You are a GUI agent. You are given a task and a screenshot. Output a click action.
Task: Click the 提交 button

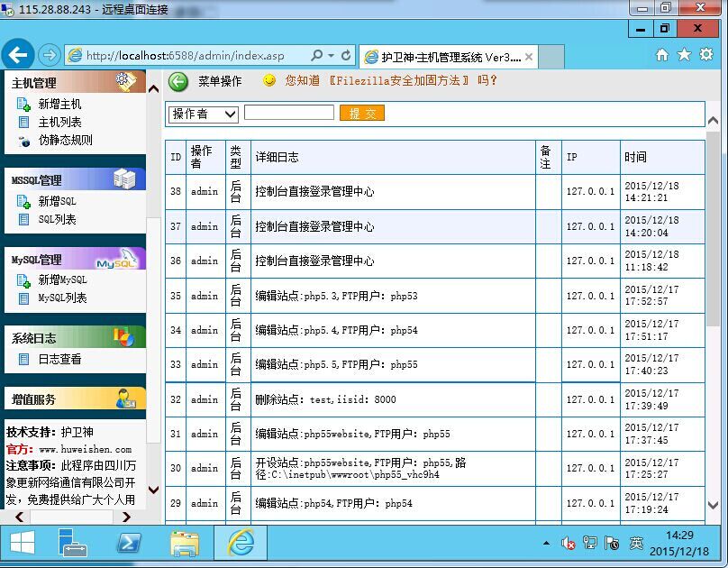click(x=362, y=114)
